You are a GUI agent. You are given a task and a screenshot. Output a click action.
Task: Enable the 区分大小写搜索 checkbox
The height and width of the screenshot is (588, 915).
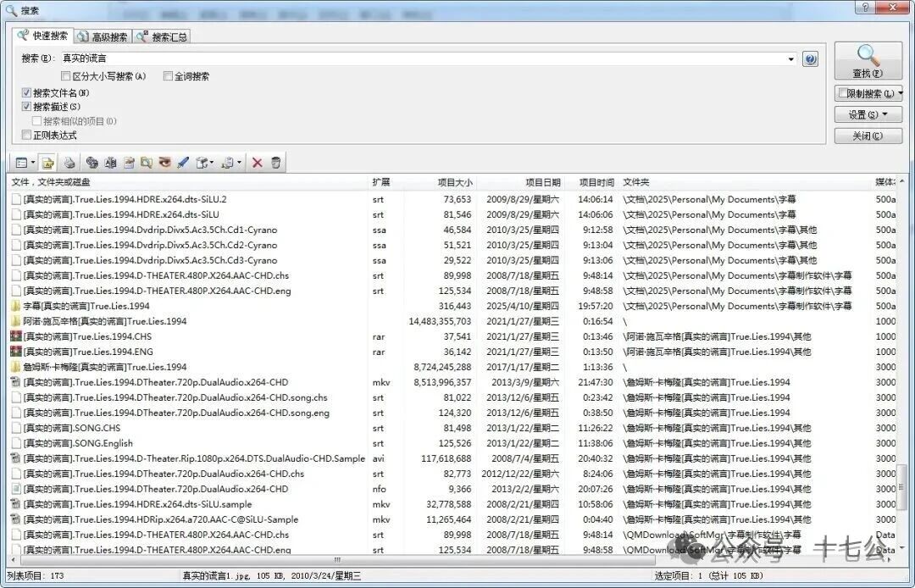(66, 76)
